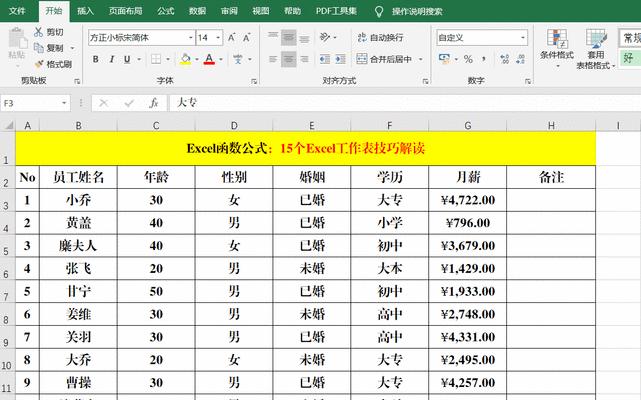The image size is (641, 400).
Task: Apply percent style
Action: coord(468,59)
